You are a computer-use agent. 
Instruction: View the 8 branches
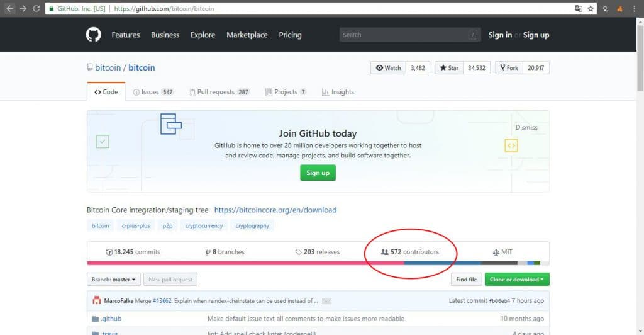225,252
